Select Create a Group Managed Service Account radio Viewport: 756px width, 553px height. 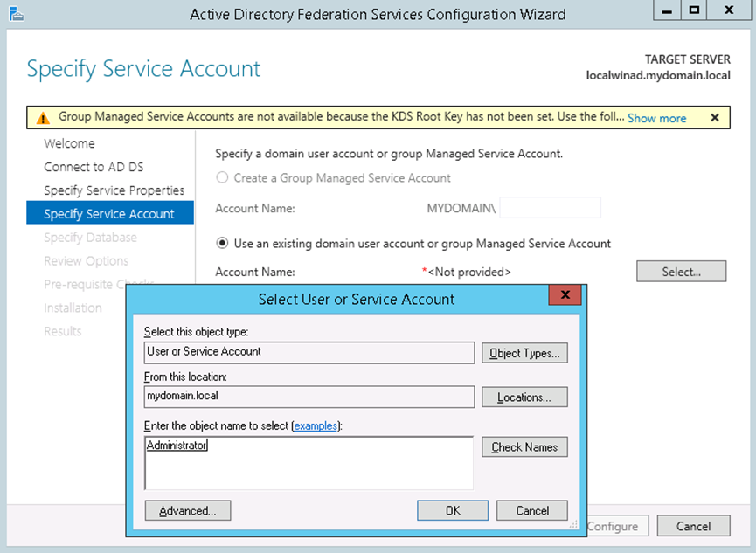point(222,177)
